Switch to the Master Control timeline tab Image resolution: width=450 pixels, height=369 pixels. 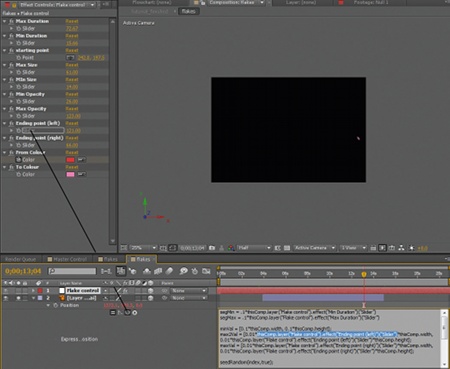(67, 259)
